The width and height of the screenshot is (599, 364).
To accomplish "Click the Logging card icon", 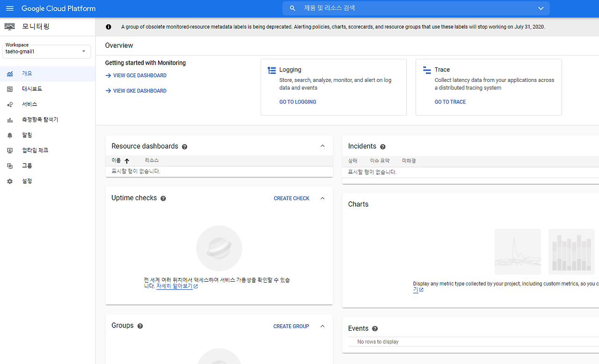I will (272, 70).
